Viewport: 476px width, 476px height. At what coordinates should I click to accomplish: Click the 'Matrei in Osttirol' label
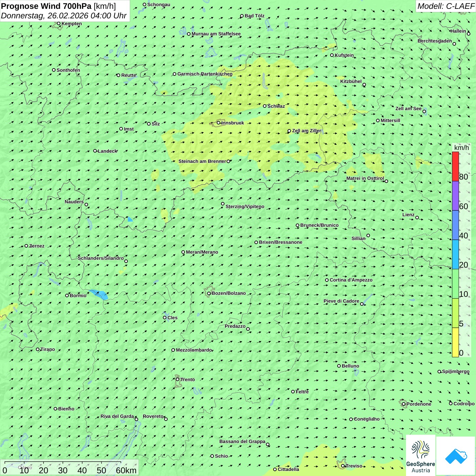point(365,178)
